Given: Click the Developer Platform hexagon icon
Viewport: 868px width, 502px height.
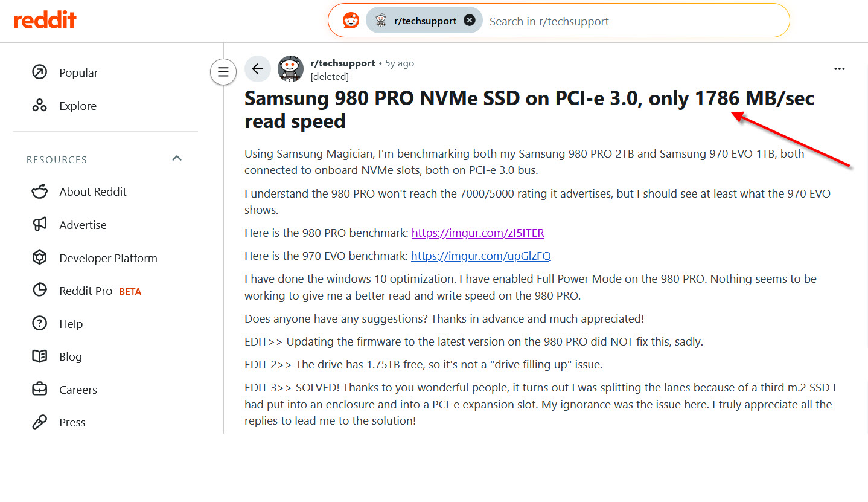Looking at the screenshot, I should [x=39, y=258].
